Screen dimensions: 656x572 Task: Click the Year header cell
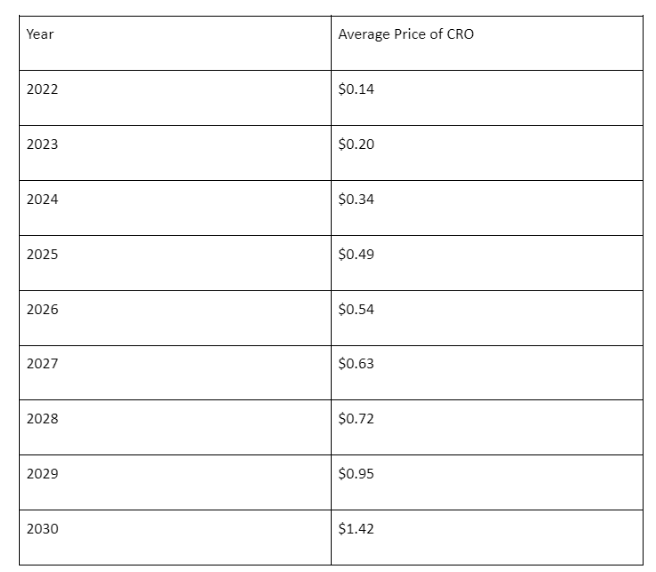(x=41, y=34)
